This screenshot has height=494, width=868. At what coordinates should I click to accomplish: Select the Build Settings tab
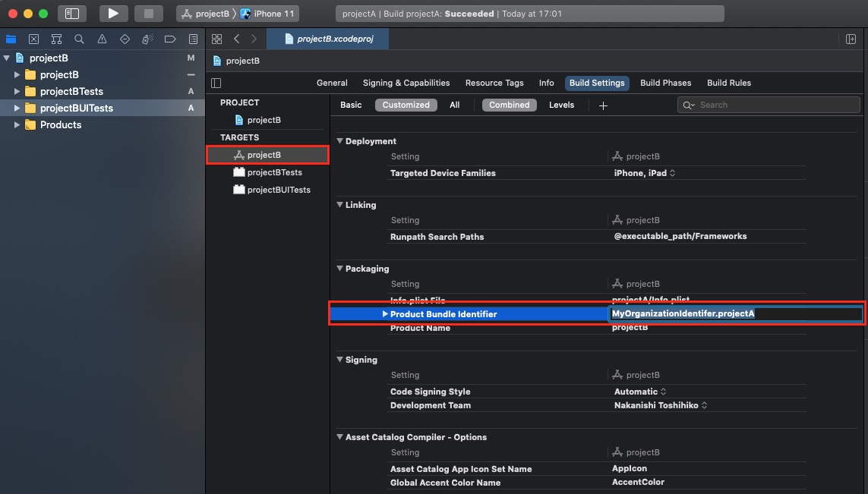click(x=597, y=83)
